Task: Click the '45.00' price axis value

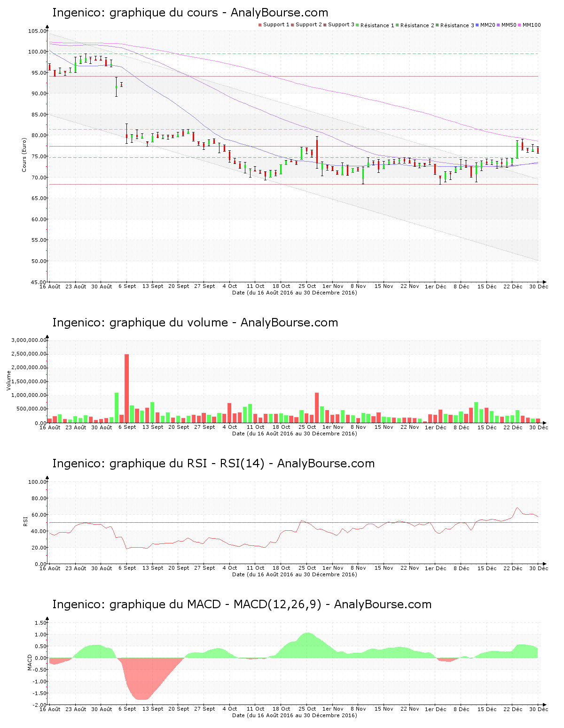Action: tap(39, 282)
